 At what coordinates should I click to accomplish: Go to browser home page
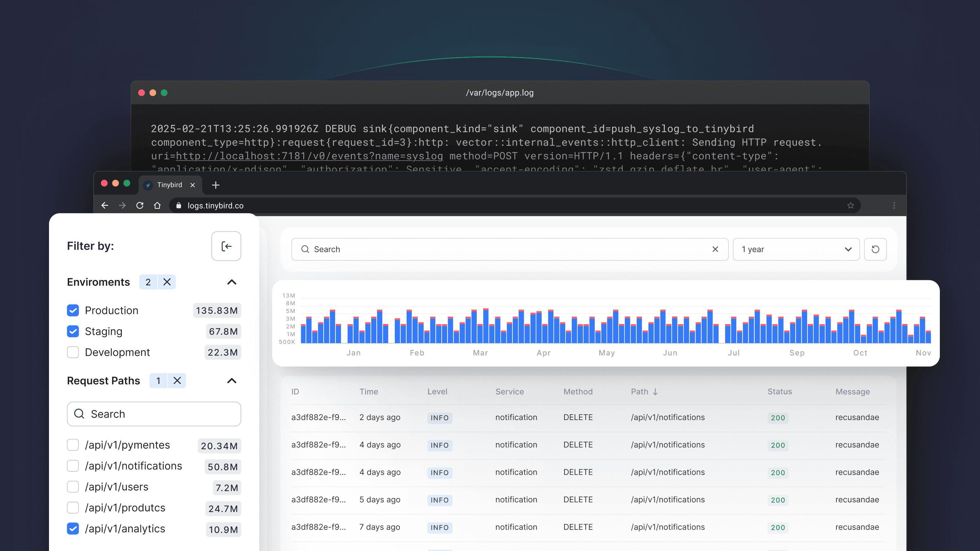(x=157, y=205)
